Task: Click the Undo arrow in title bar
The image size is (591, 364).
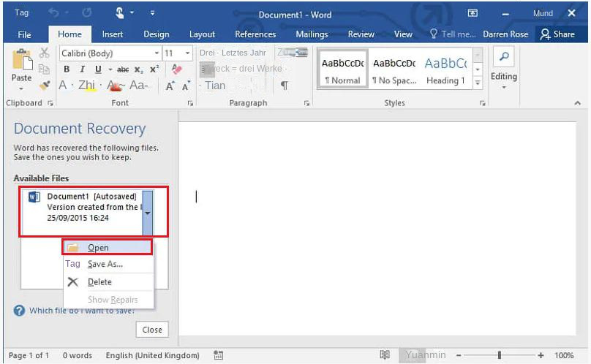Action: (53, 13)
